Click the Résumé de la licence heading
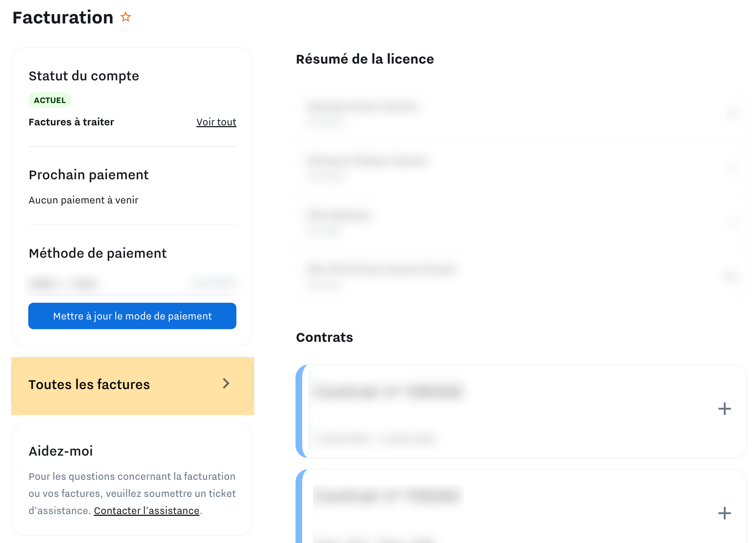 (365, 59)
